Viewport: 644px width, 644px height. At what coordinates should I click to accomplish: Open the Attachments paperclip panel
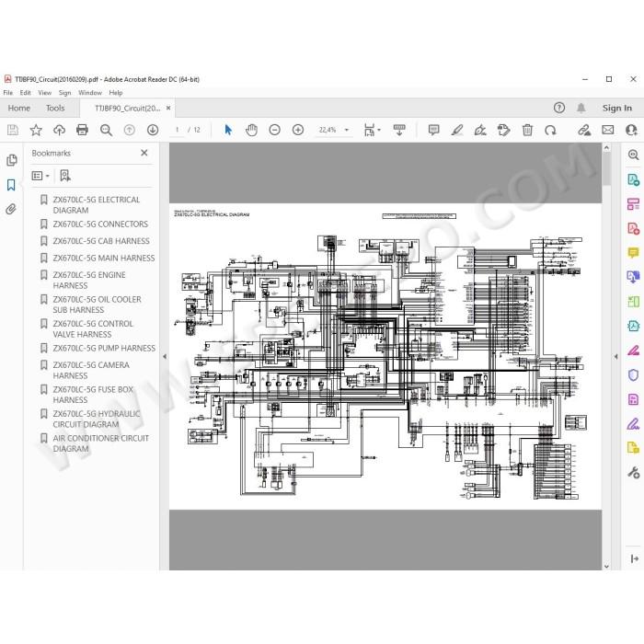coord(11,209)
